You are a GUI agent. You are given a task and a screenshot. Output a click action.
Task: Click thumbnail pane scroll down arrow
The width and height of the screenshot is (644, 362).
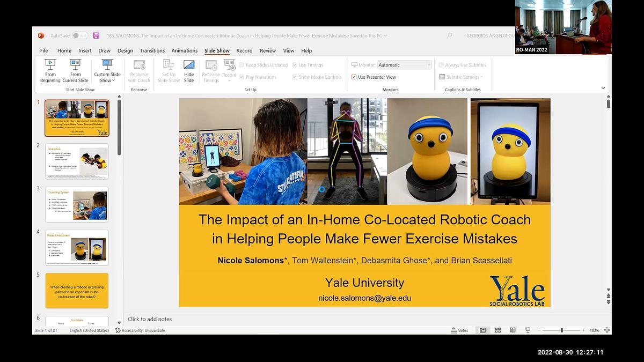119,323
